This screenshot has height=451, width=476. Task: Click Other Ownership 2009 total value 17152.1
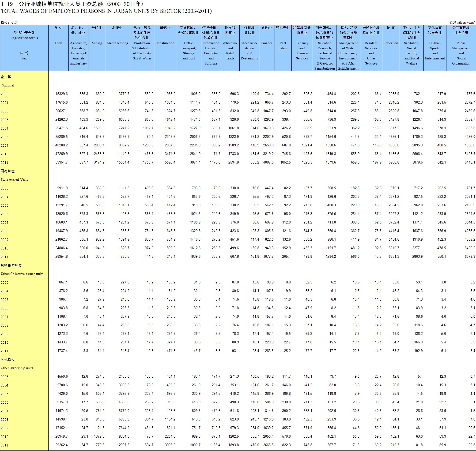point(62,428)
